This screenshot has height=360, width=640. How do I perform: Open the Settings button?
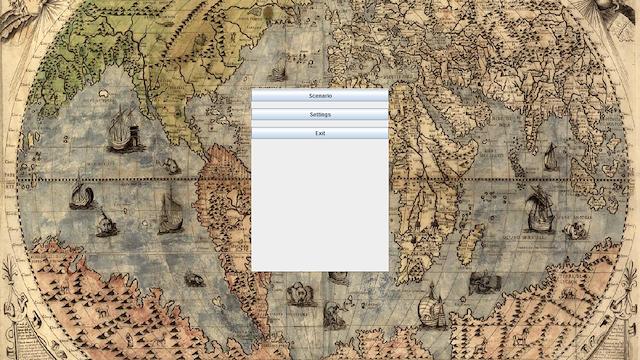(320, 114)
